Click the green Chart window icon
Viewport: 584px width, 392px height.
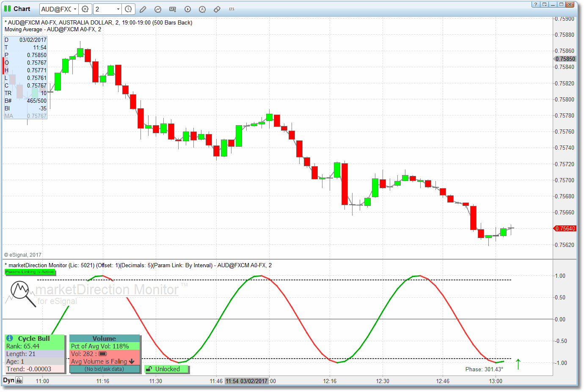pyautogui.click(x=7, y=8)
